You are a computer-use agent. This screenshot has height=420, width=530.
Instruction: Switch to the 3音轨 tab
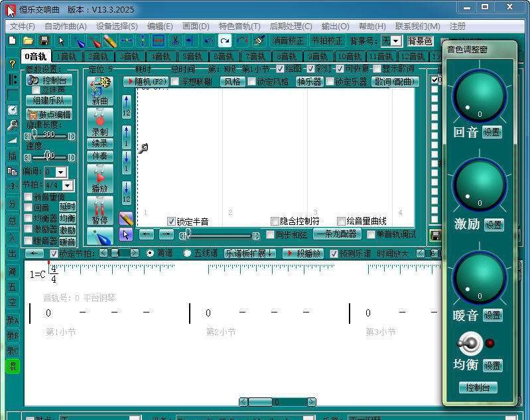129,57
